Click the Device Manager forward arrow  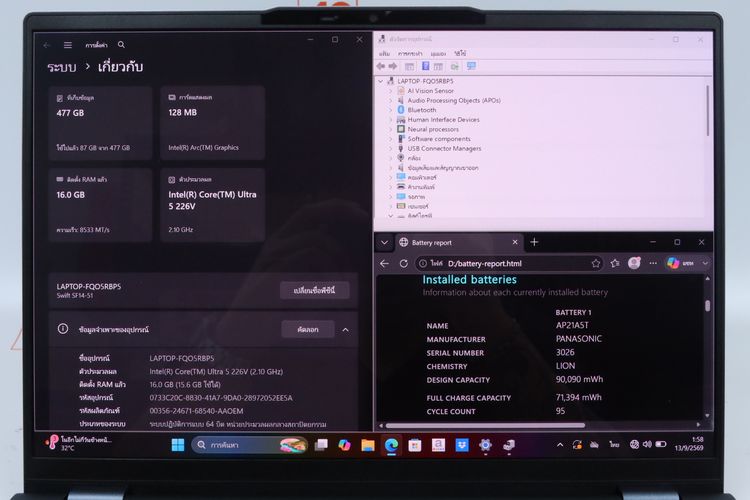click(x=393, y=66)
